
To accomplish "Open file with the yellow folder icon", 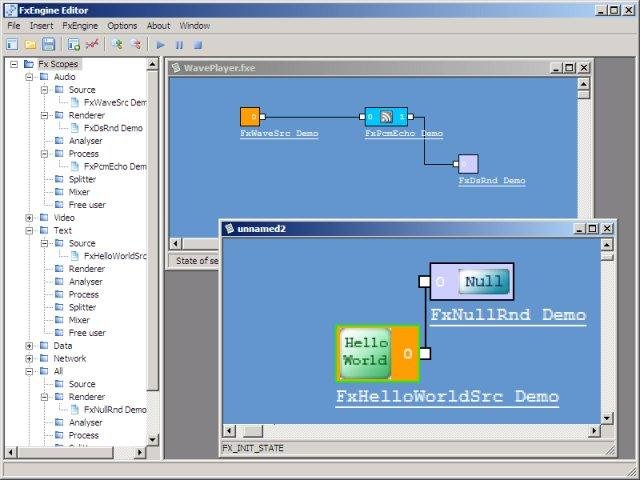I will click(30, 44).
